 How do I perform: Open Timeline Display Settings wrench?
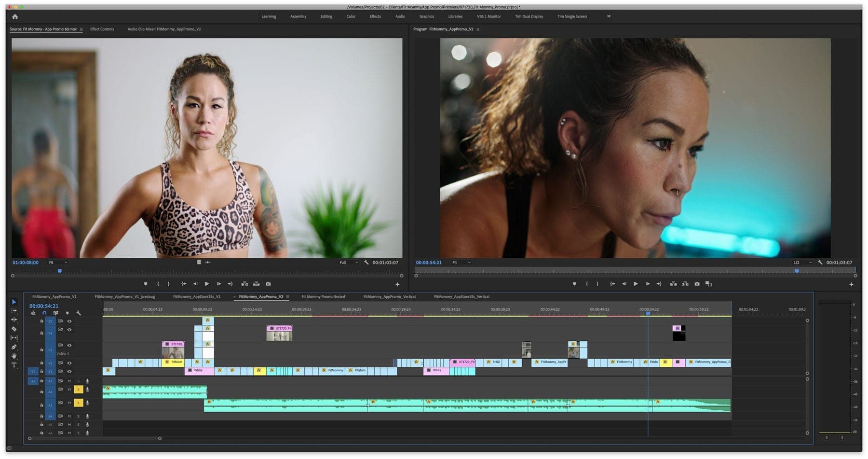pos(79,313)
